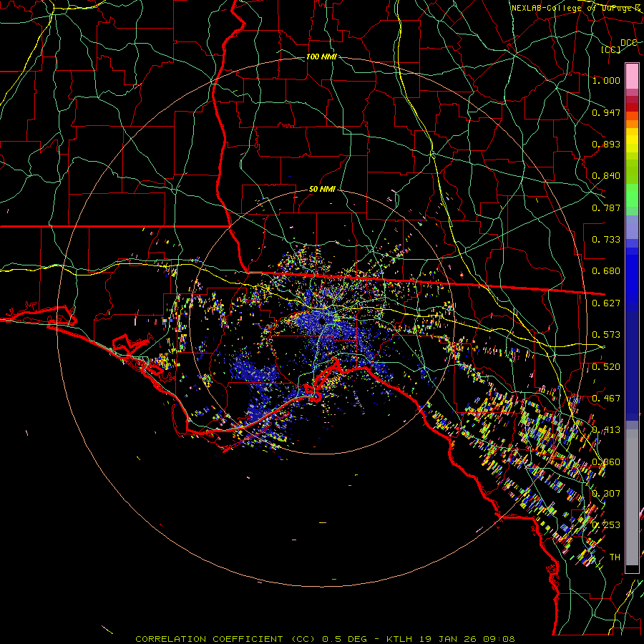Pick the lavender swatch on the color bar
This screenshot has width=644, height=644.
coord(632,228)
